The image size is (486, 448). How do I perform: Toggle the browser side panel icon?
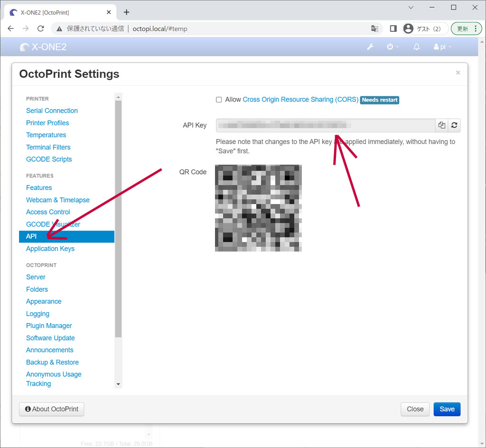coord(393,28)
